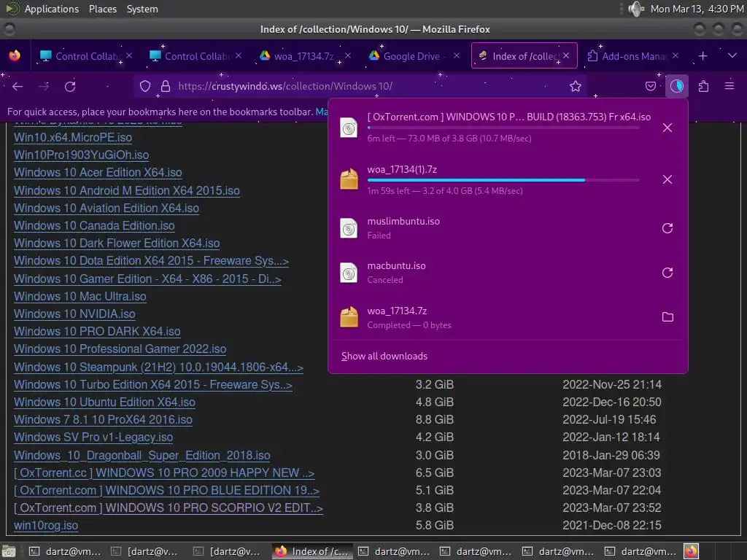Open the tracking protection shield icon

point(145,86)
